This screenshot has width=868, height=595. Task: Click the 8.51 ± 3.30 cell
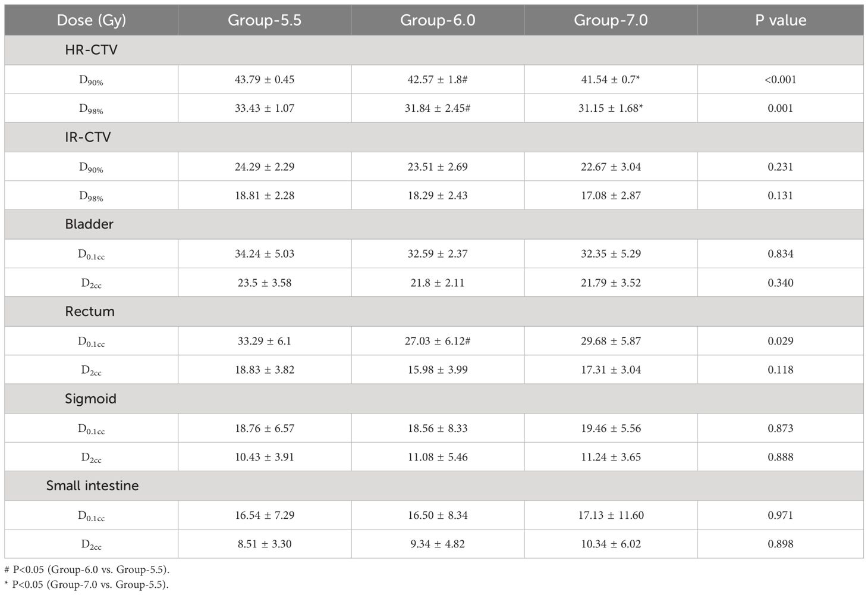click(265, 544)
